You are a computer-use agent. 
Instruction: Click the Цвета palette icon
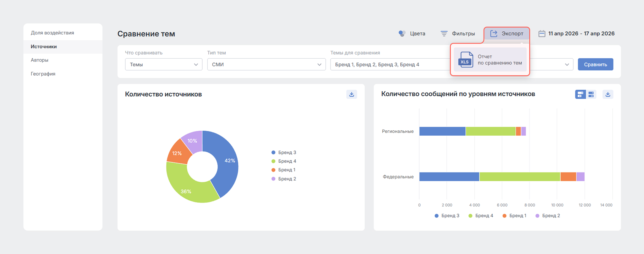coord(402,34)
